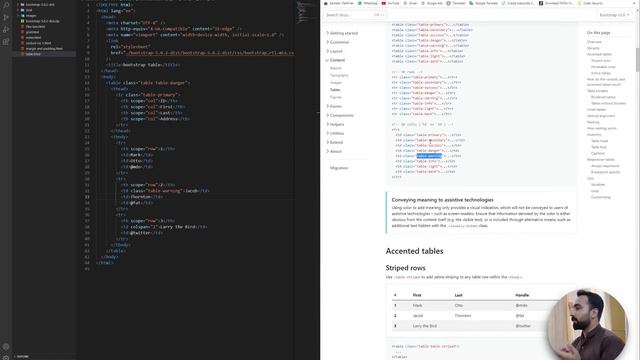The width and height of the screenshot is (640, 360).
Task: Open the Tables link under Content
Action: 335,90
